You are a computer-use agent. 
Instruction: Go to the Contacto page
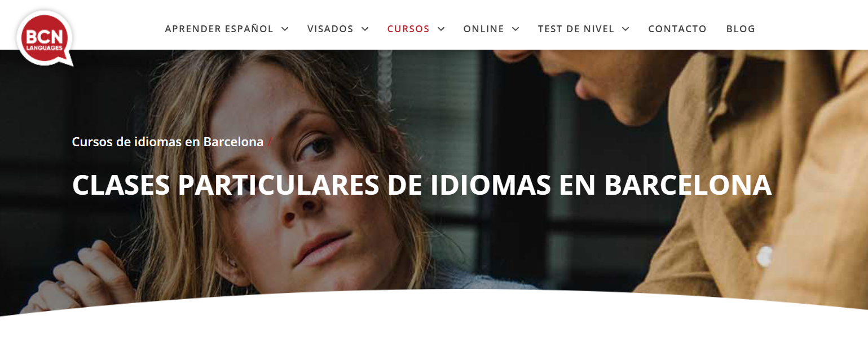(677, 29)
